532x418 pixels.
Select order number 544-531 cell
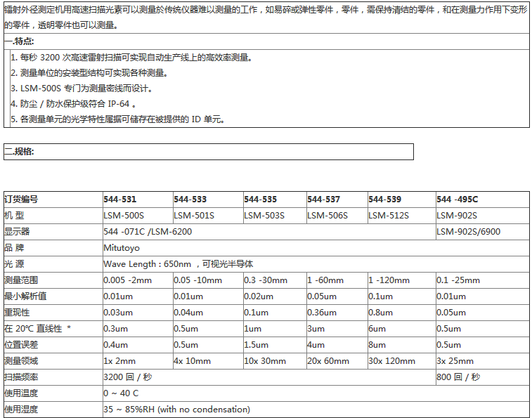tap(120, 200)
